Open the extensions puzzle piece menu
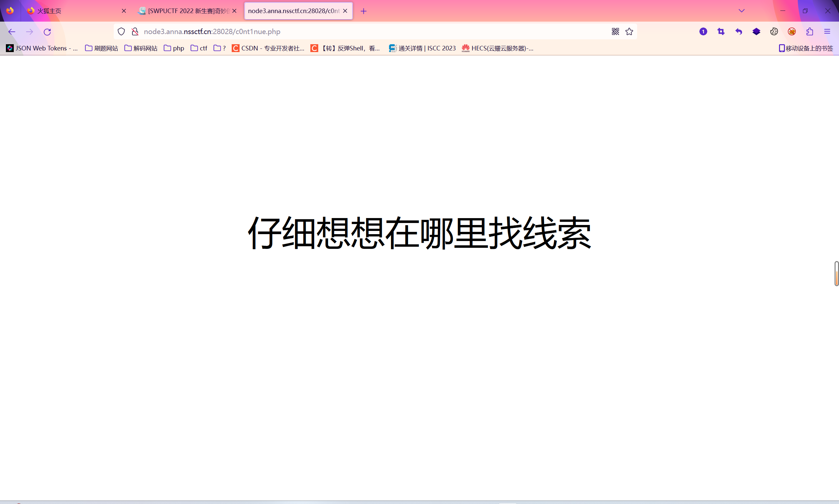839x504 pixels. [x=810, y=31]
